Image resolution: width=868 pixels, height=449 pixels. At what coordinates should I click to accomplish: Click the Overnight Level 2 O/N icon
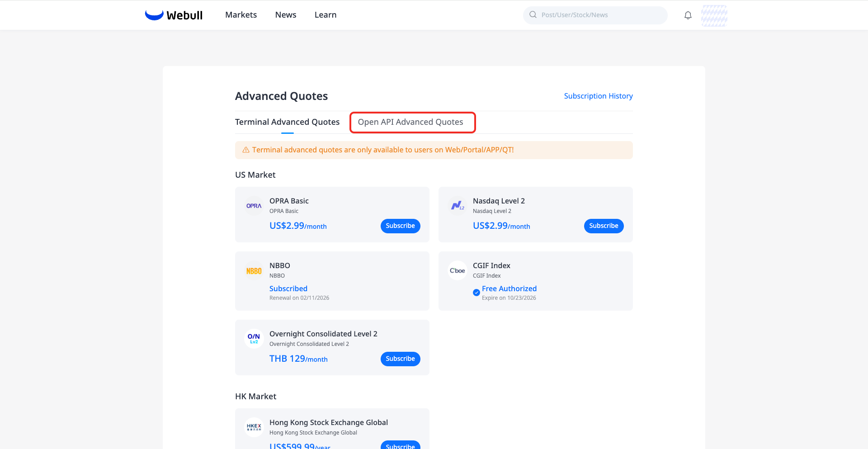pos(254,339)
